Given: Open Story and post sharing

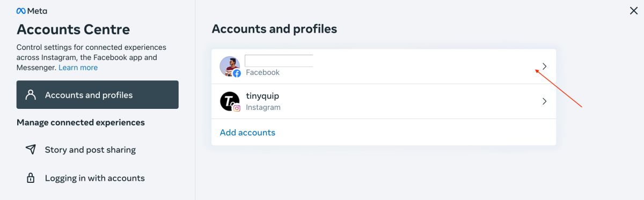Looking at the screenshot, I should (x=90, y=150).
